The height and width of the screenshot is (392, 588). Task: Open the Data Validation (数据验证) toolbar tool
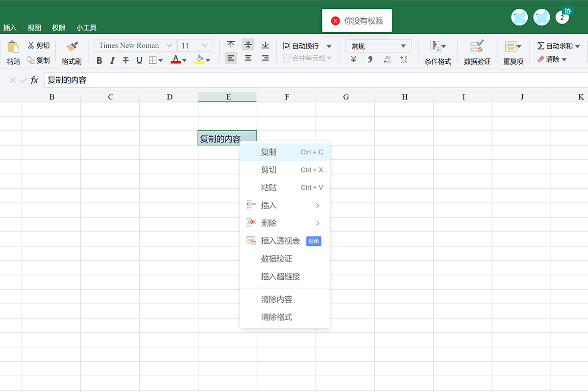(477, 53)
